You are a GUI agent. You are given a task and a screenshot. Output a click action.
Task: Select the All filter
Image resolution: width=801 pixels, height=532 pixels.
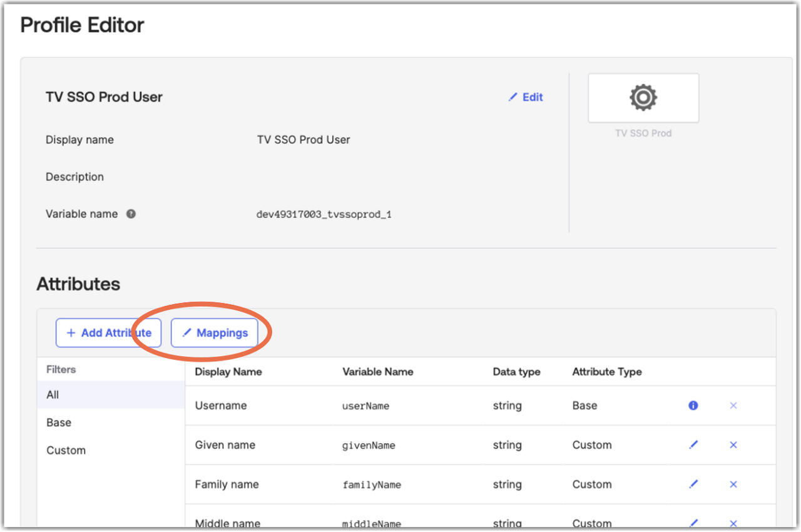(x=111, y=395)
